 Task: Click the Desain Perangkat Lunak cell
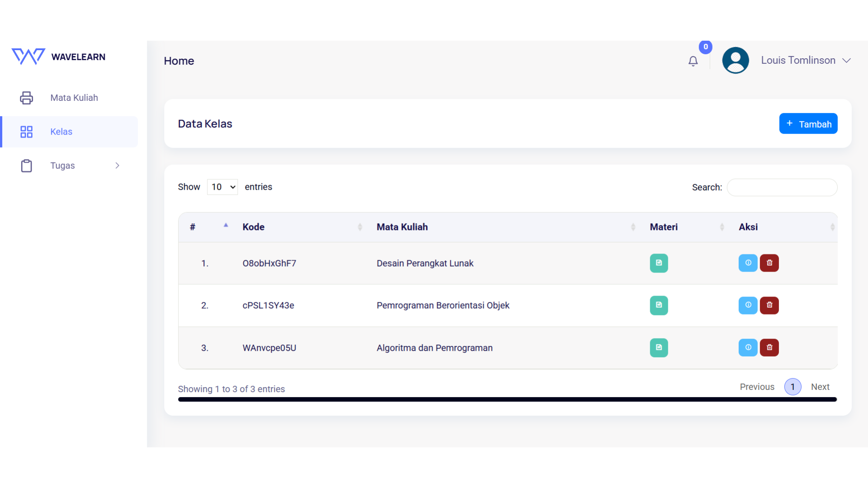(x=425, y=263)
